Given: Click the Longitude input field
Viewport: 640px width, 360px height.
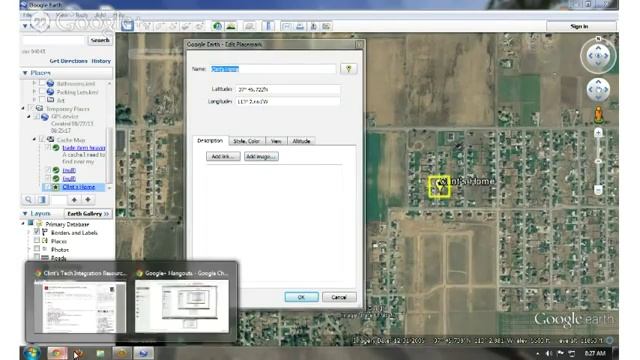Looking at the screenshot, I should coord(288,101).
